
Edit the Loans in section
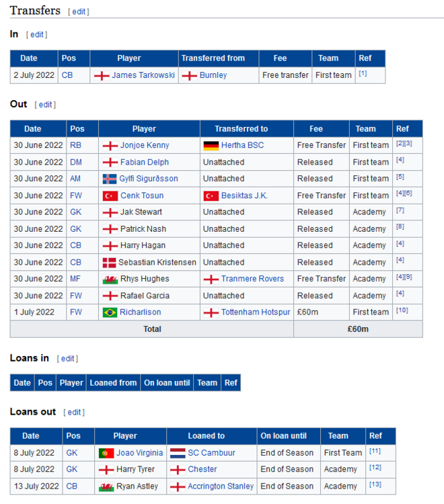(67, 359)
